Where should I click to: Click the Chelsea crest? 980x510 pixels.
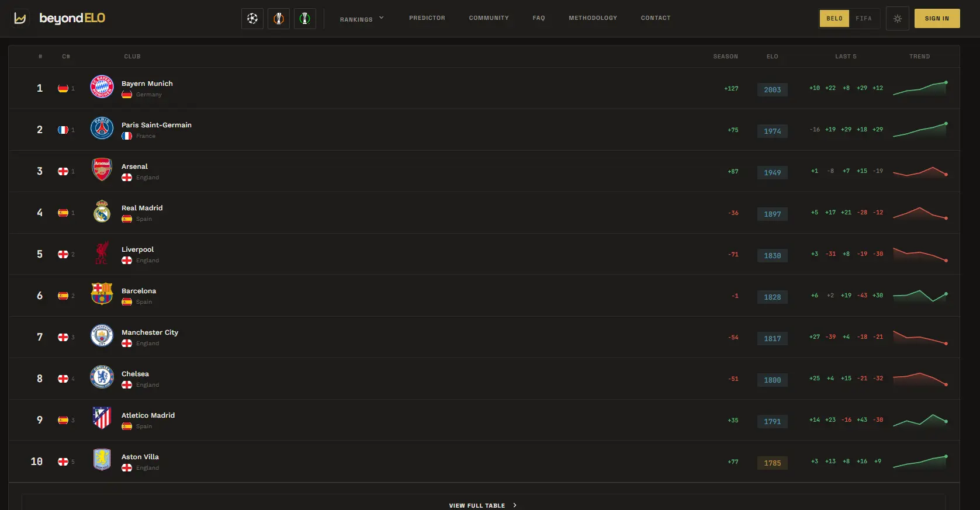(x=102, y=377)
